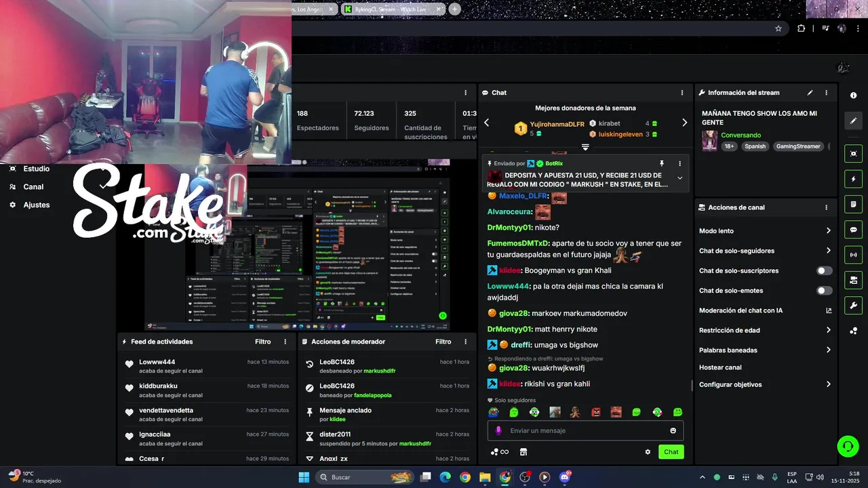This screenshot has width=868, height=488.
Task: Open Canal in the left sidebar
Action: tap(33, 186)
